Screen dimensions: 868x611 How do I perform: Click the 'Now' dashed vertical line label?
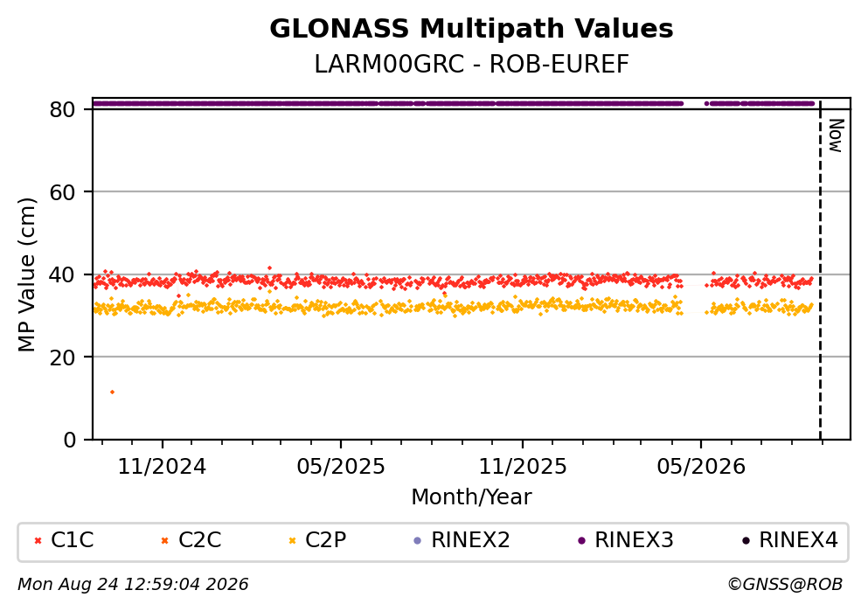836,135
